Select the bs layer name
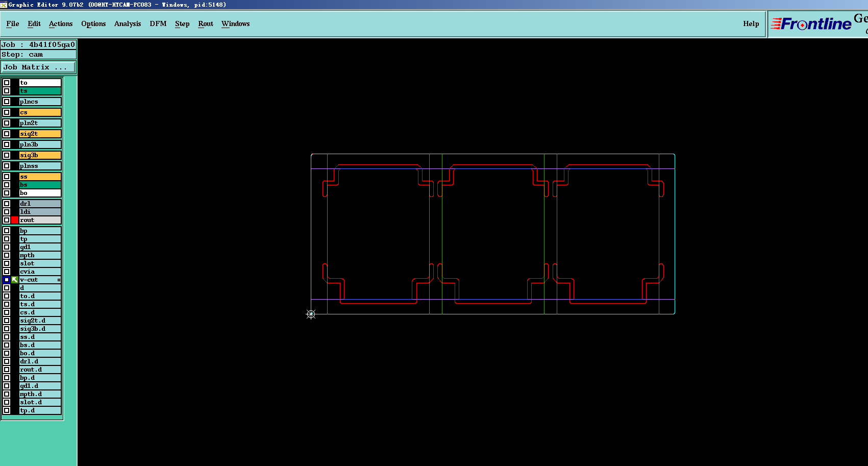Screen dimensions: 868x466 pos(40,185)
